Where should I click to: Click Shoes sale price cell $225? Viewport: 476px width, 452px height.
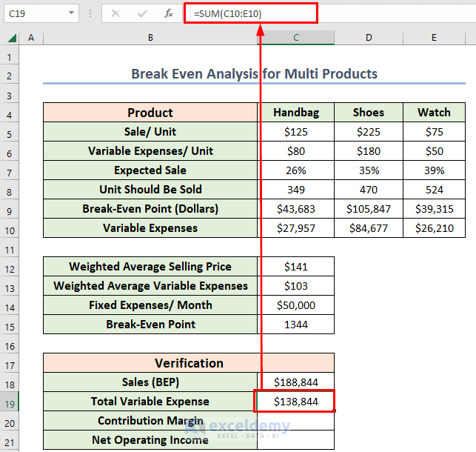point(369,132)
